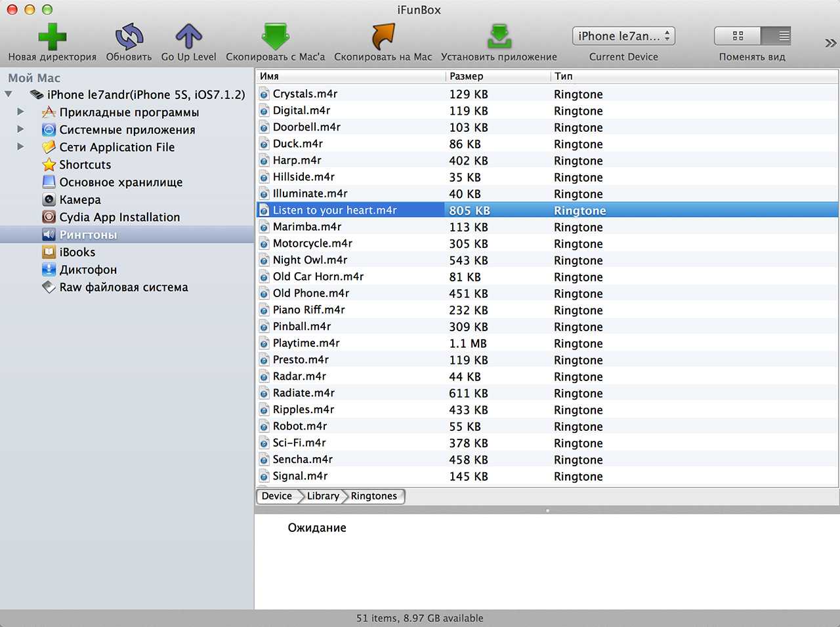Switch to icon grid view
The height and width of the screenshot is (627, 840).
(738, 36)
